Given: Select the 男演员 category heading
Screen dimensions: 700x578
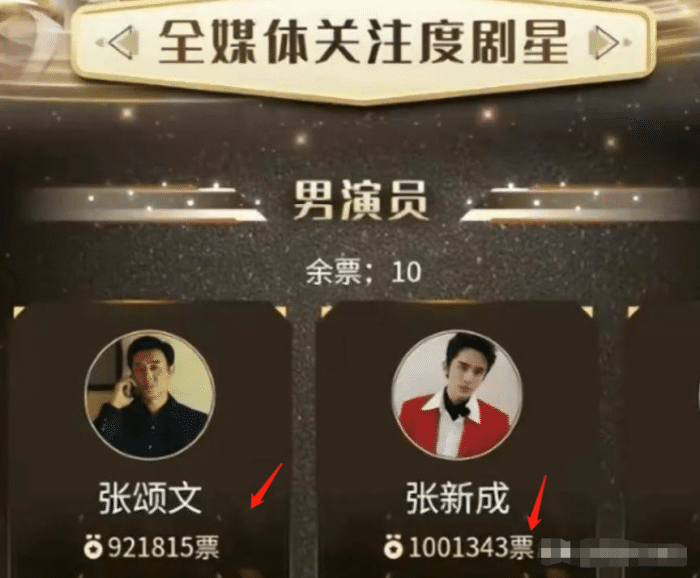Looking at the screenshot, I should tap(361, 202).
